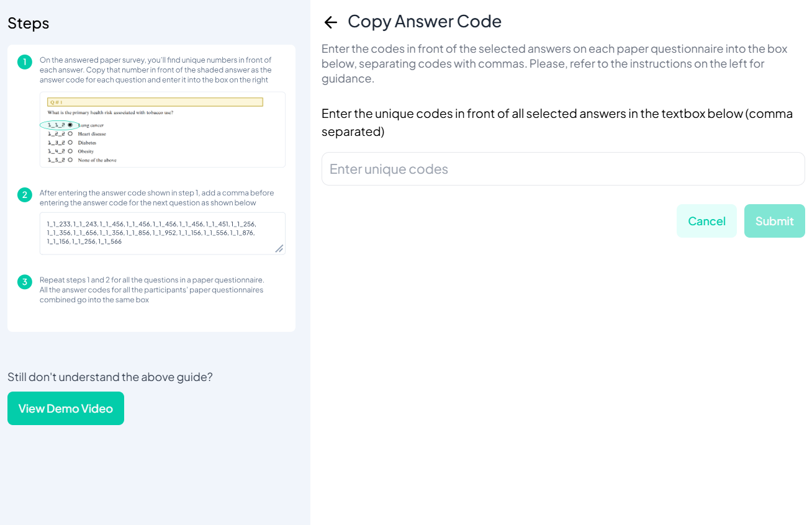Click the tobacco use question text
The image size is (812, 525).
[x=112, y=112]
